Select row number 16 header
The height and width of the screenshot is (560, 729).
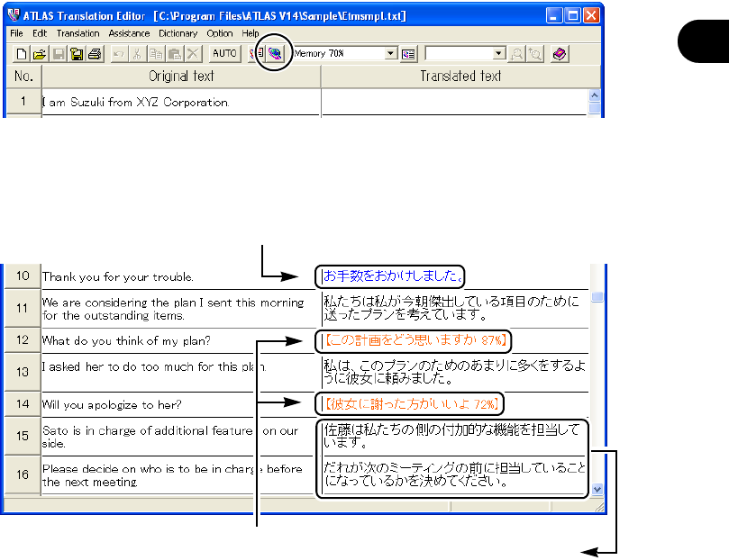tap(23, 474)
